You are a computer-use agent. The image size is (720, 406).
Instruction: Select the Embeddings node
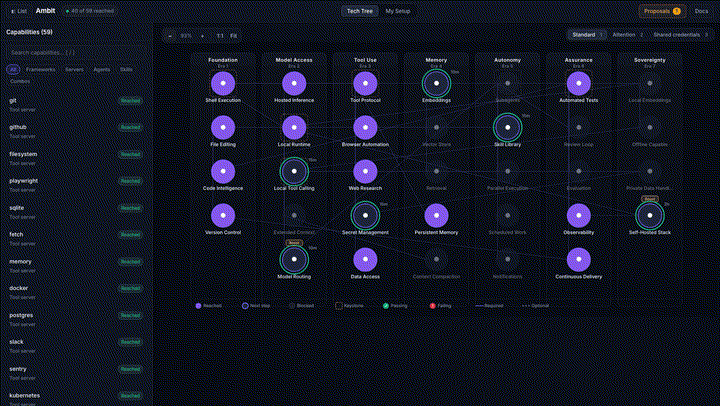[436, 84]
